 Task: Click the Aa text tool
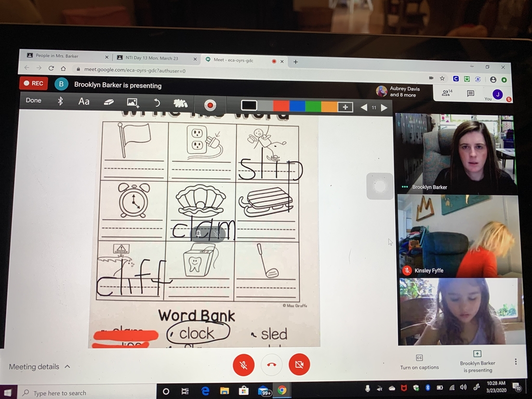84,101
